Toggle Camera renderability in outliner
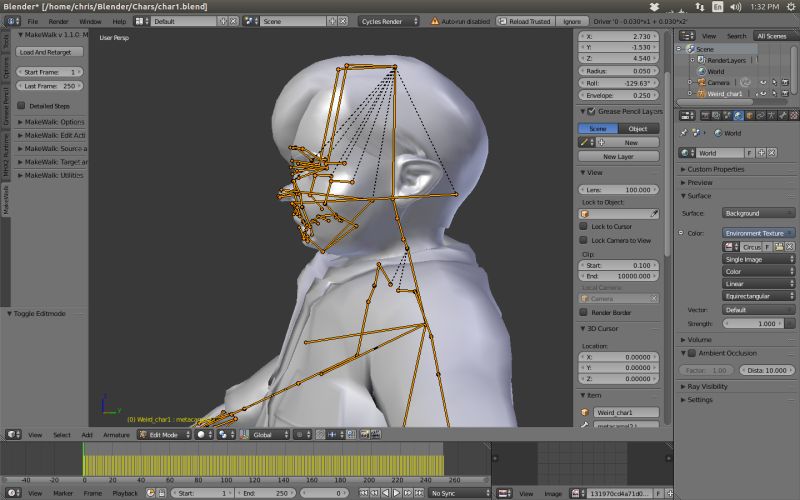This screenshot has height=500, width=800. 785,82
